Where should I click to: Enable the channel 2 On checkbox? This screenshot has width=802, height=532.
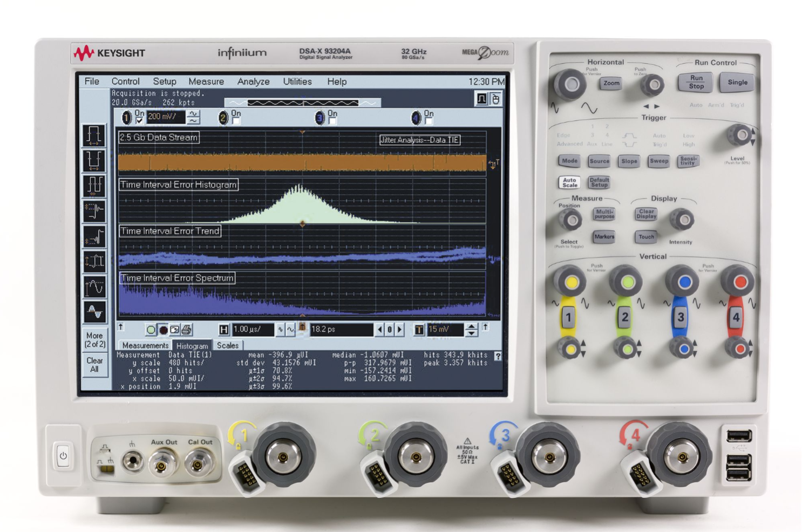point(236,121)
